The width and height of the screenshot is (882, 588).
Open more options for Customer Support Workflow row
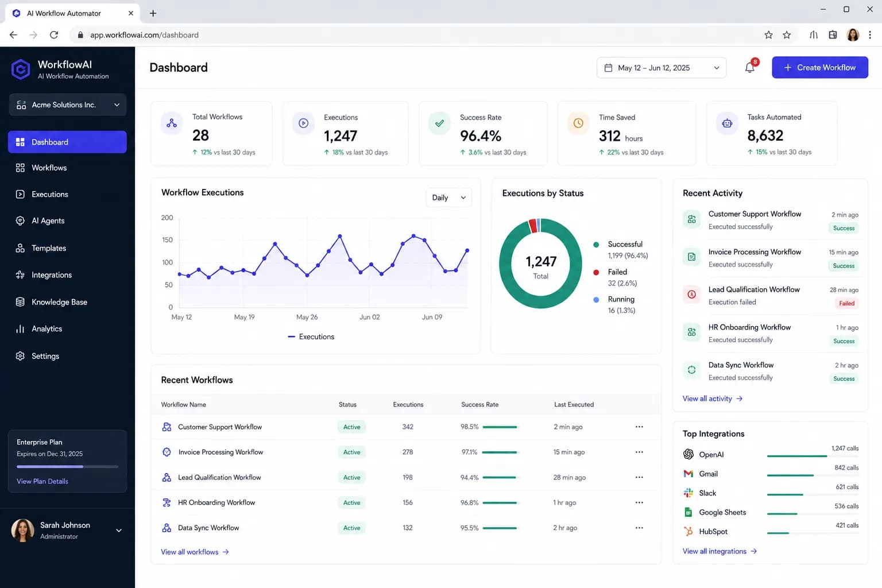pyautogui.click(x=639, y=427)
